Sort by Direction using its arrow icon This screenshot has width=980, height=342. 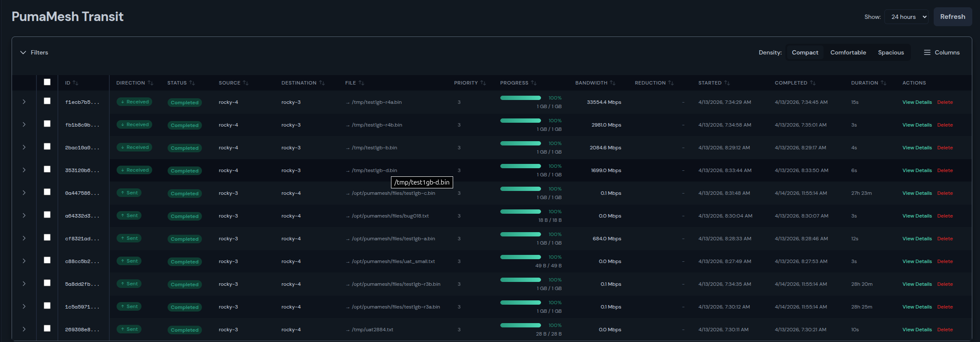pyautogui.click(x=150, y=83)
